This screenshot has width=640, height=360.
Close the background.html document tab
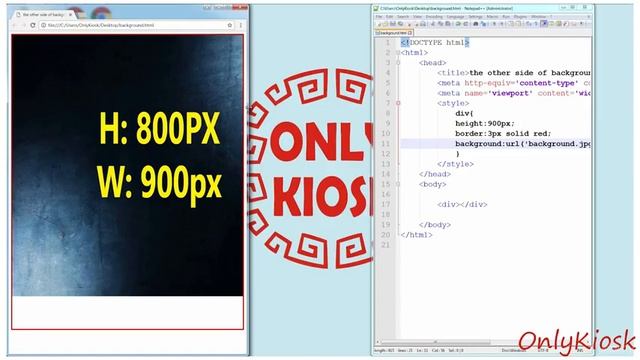tap(410, 33)
